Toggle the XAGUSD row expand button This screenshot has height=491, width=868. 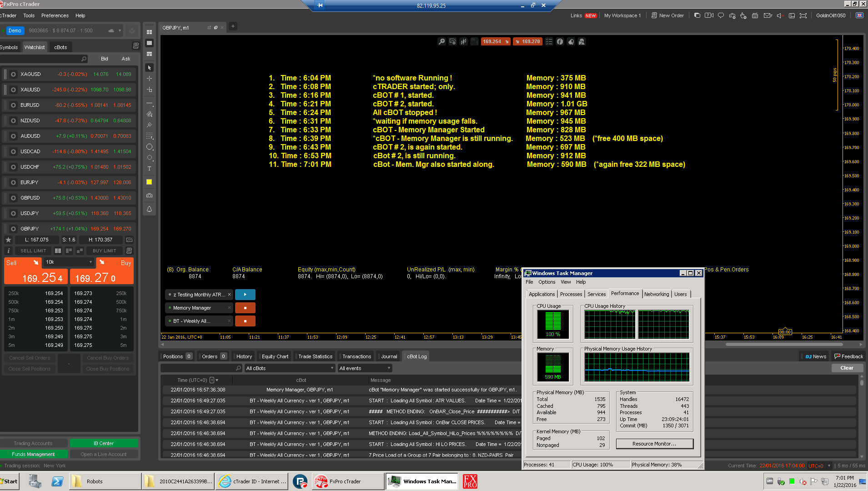(x=13, y=74)
